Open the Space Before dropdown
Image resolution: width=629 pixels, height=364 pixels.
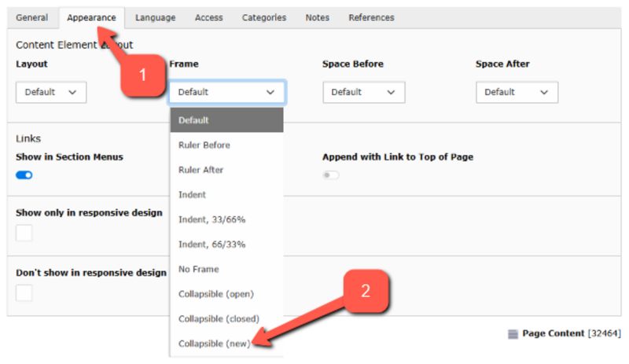point(363,92)
